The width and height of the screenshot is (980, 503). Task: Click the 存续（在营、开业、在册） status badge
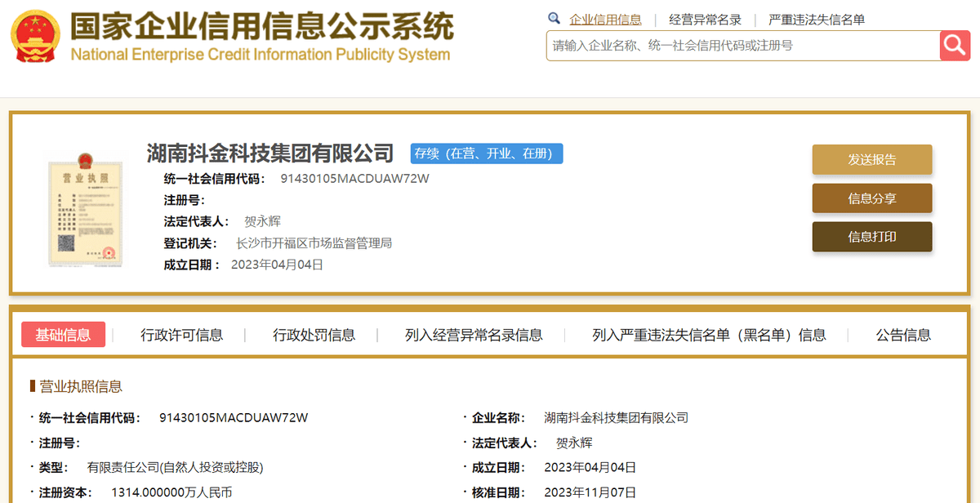(x=487, y=154)
